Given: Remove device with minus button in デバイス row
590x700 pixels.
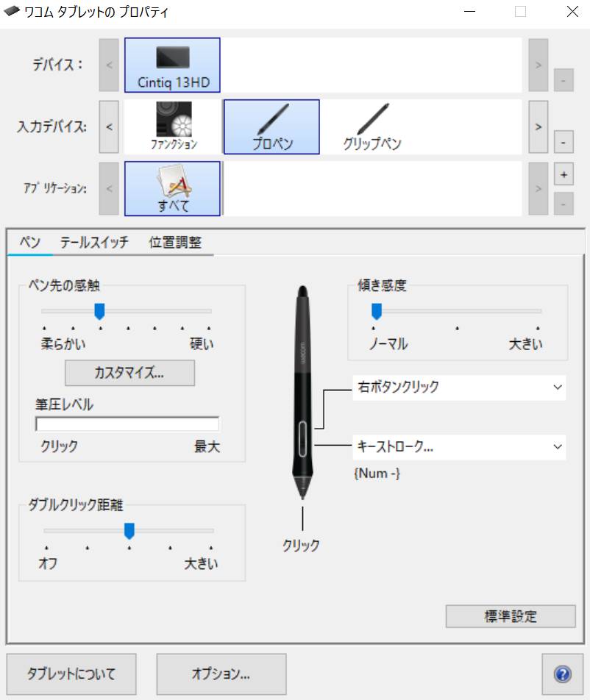Looking at the screenshot, I should [564, 80].
